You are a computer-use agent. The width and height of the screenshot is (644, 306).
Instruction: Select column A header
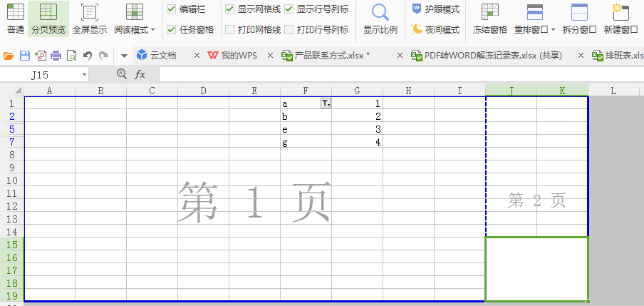(x=49, y=91)
